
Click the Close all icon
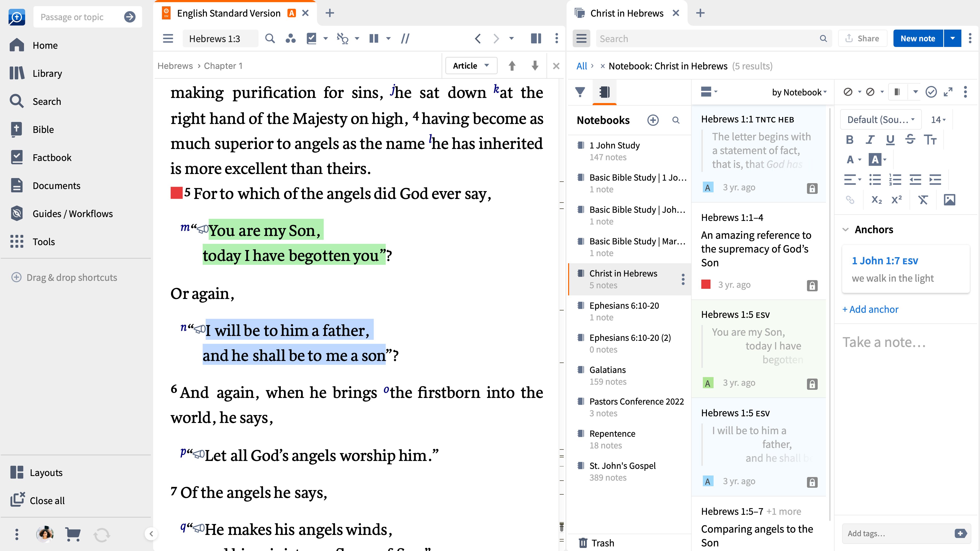[x=18, y=500]
